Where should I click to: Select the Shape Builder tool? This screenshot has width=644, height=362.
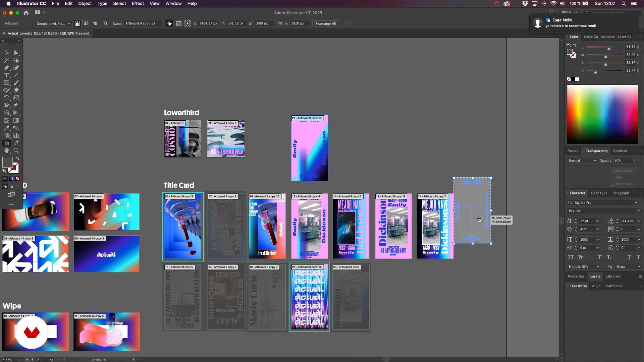[x=6, y=113]
